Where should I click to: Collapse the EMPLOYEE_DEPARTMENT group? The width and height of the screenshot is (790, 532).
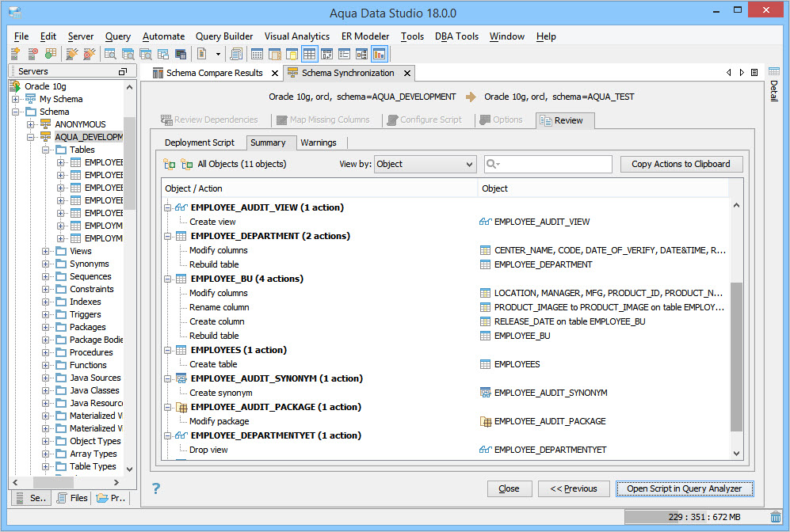[x=168, y=236]
